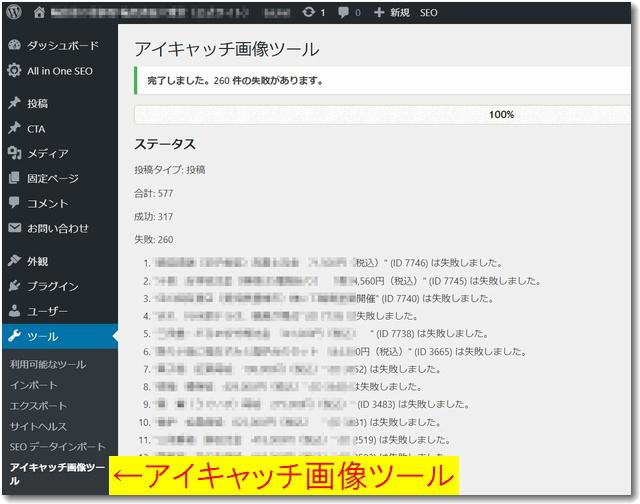Click the blurred site name in admin bar
This screenshot has width=640, height=504.
click(150, 13)
